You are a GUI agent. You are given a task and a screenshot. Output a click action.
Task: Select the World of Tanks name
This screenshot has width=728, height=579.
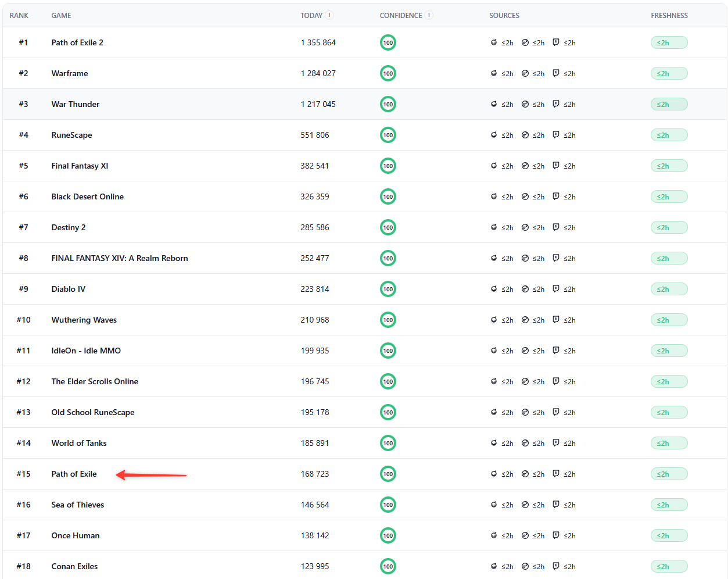79,443
